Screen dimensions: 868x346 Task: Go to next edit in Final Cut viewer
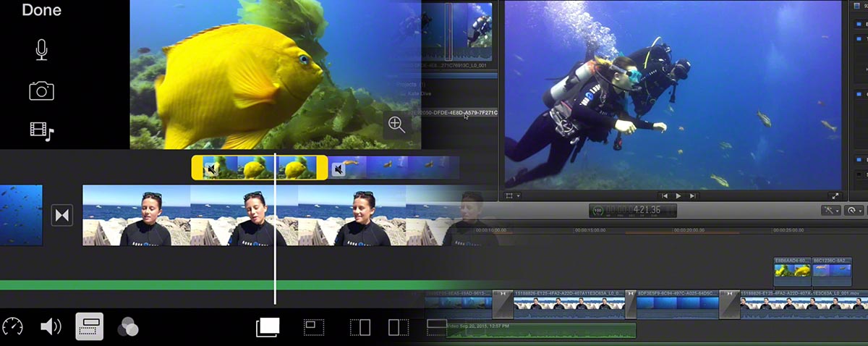[x=693, y=195]
